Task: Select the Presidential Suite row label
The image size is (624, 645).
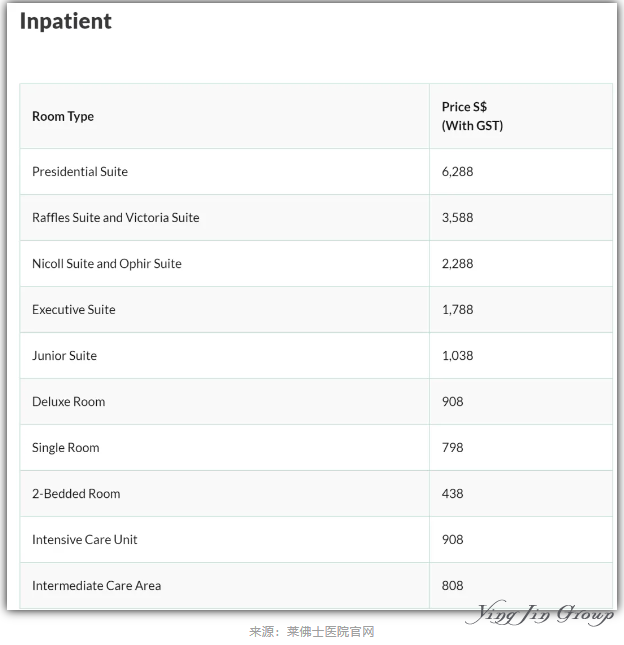Action: 80,172
